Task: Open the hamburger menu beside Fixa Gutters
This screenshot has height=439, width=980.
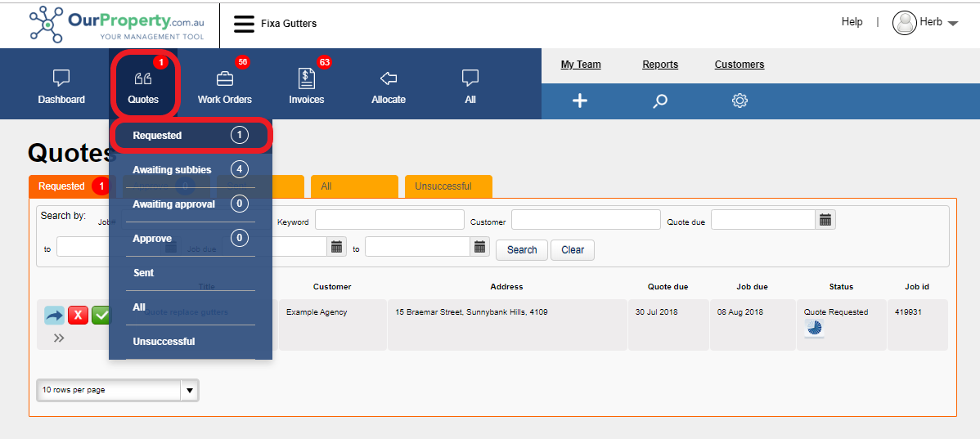Action: (x=245, y=24)
